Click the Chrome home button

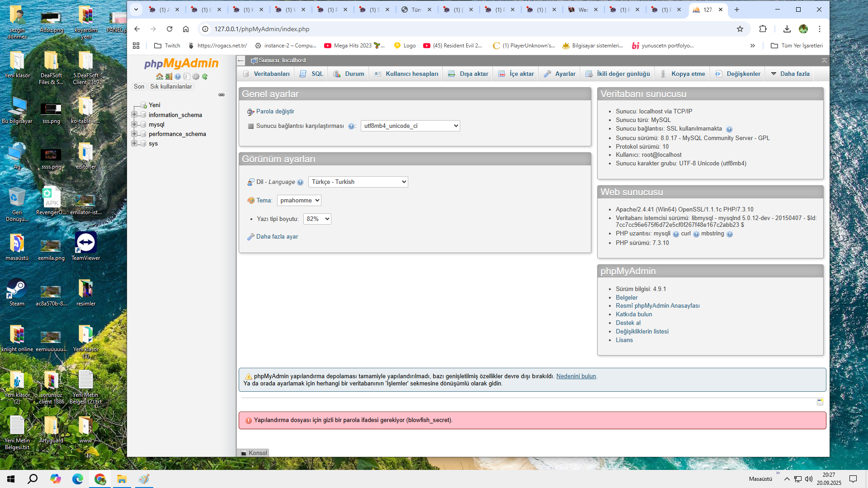(x=186, y=29)
